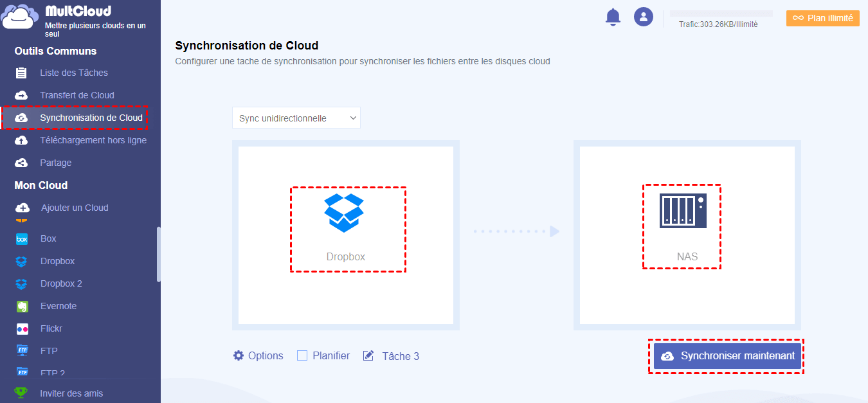Click the Inviter des amis trophy icon
The height and width of the screenshot is (403, 868).
21,393
